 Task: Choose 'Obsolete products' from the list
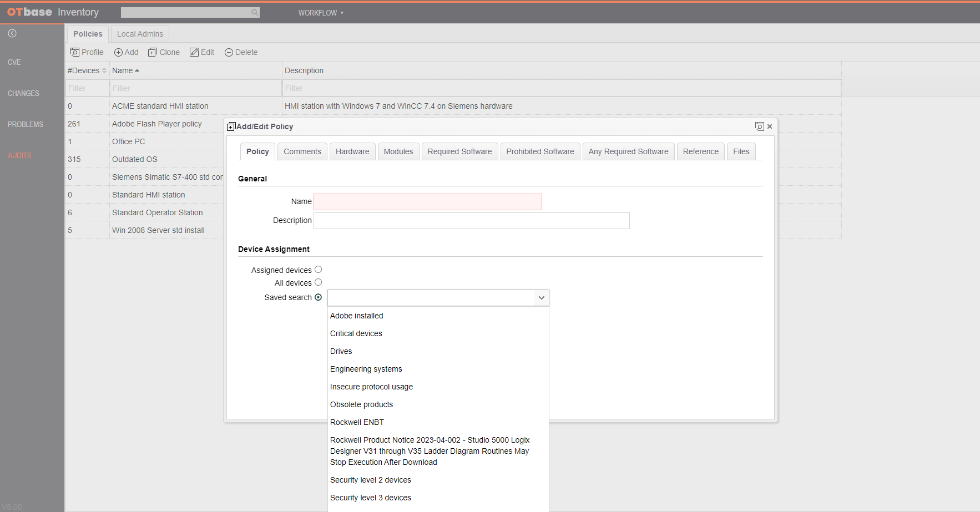(x=438, y=404)
